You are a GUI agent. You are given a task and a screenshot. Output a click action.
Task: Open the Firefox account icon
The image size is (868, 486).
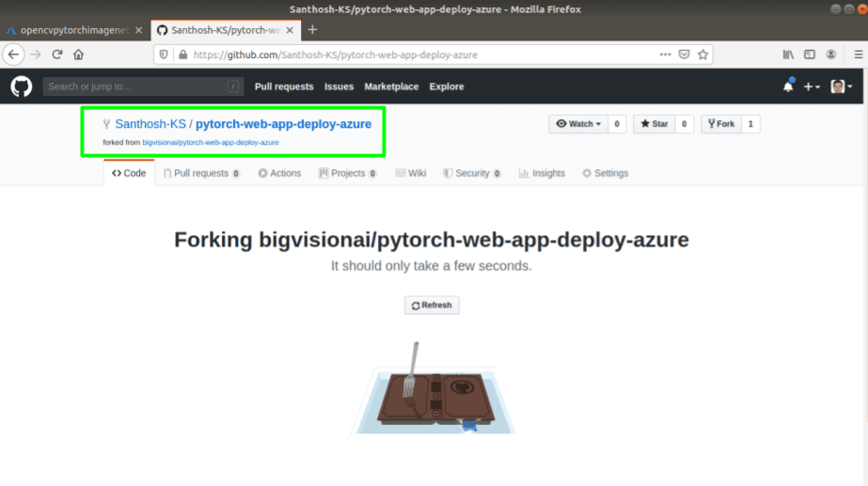[x=831, y=55]
